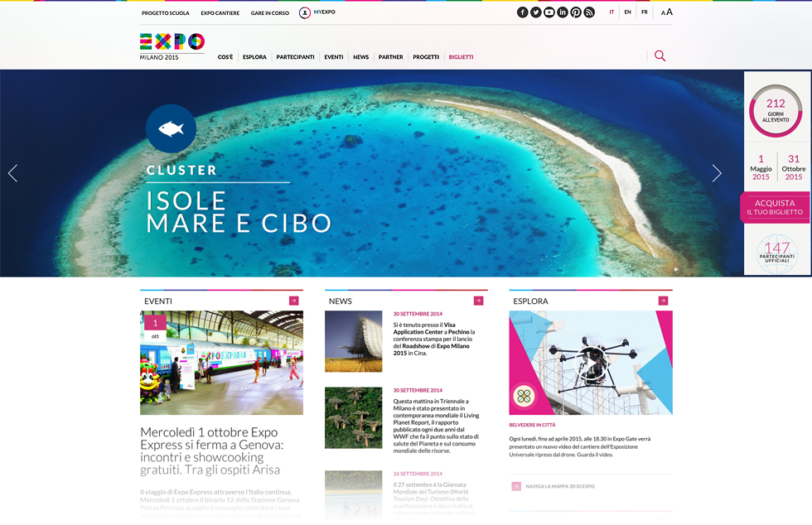The width and height of the screenshot is (812, 525).
Task: Click the Naviga la mappa 3D di Expo link
Action: [560, 486]
